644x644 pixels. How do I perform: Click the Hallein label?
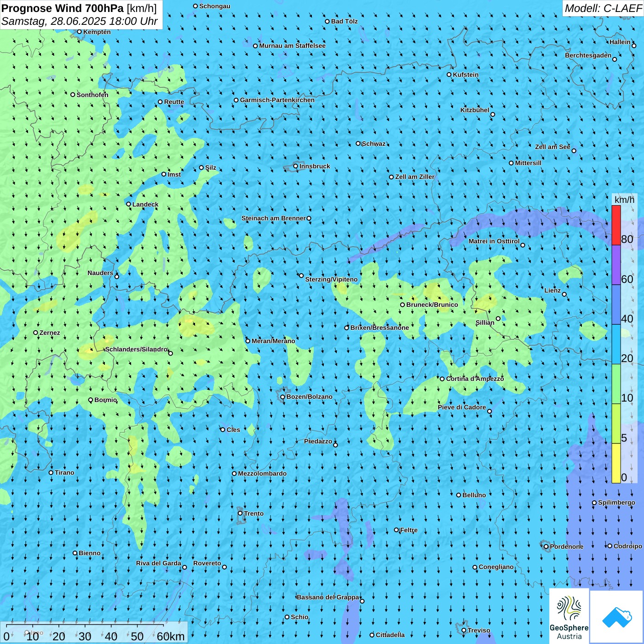coord(620,42)
